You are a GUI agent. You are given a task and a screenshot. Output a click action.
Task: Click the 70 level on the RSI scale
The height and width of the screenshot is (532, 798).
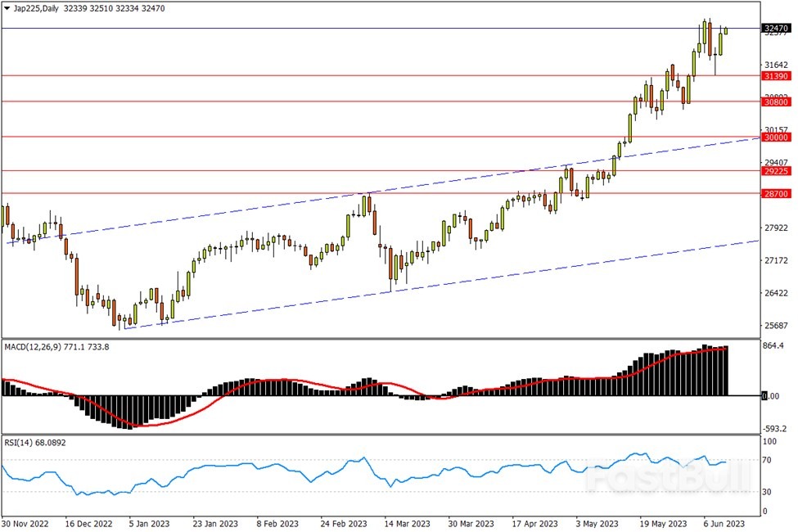768,461
